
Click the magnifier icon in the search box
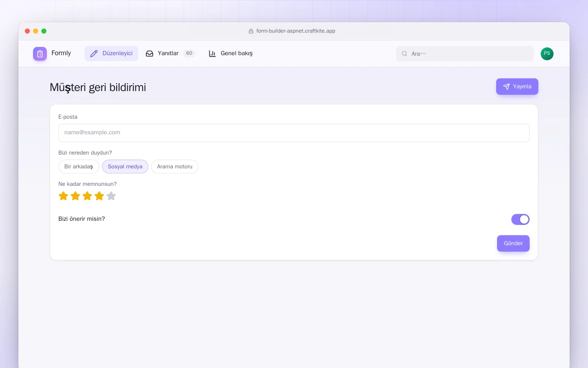click(405, 54)
